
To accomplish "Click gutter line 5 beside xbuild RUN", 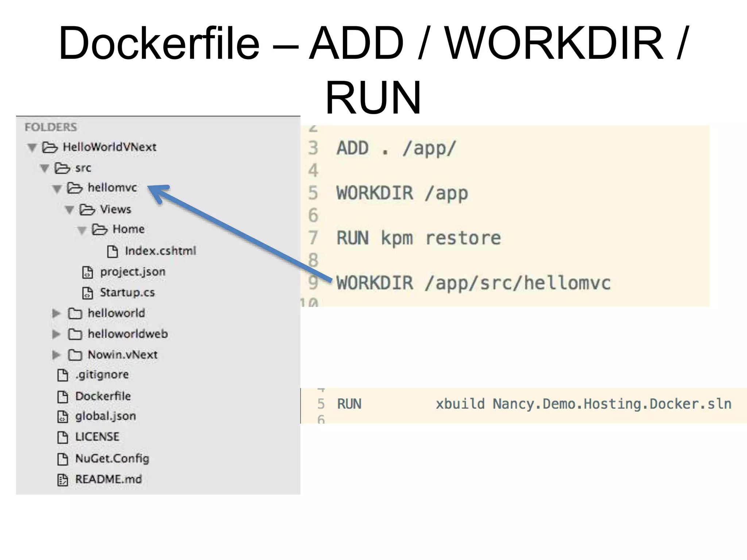I will pos(321,404).
